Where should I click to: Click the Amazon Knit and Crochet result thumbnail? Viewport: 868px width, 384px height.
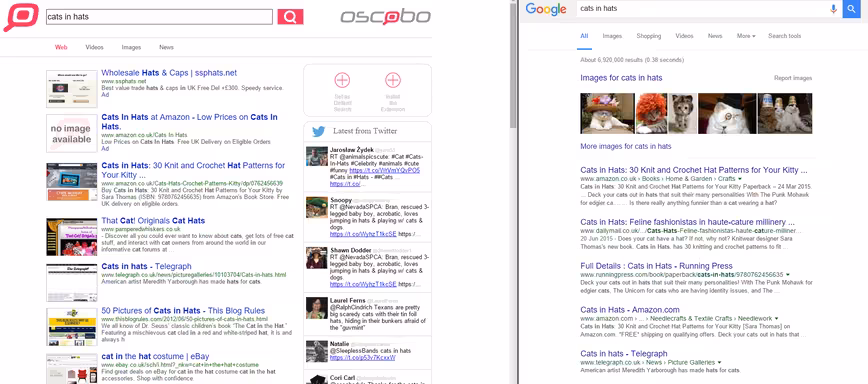(72, 181)
